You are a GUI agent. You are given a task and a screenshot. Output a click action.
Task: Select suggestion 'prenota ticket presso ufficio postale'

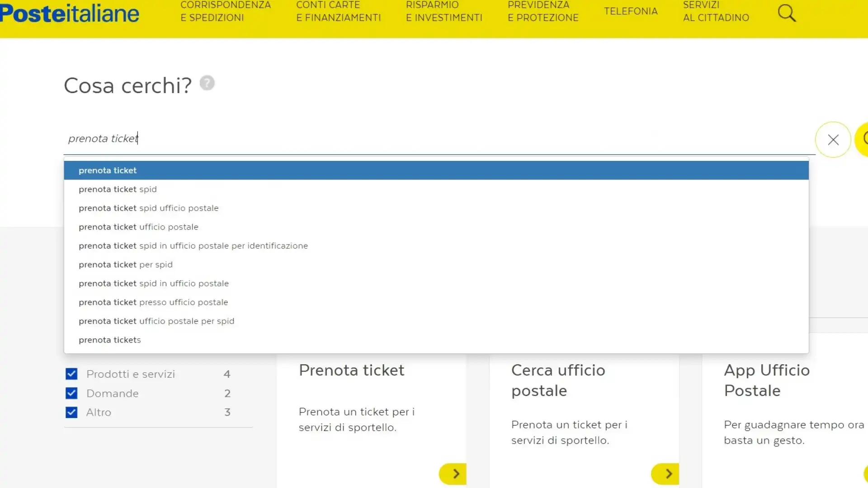[x=436, y=302]
